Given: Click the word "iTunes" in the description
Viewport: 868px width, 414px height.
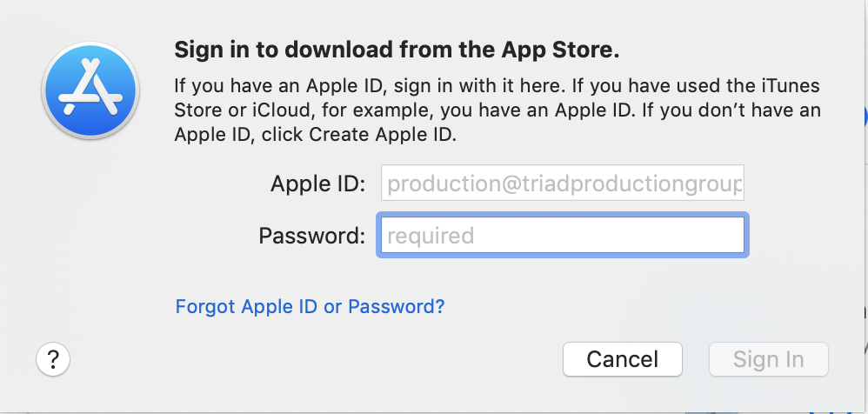Looking at the screenshot, I should [787, 88].
